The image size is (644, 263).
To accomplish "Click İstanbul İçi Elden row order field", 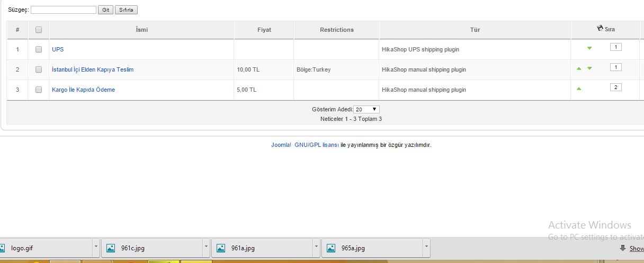I will tap(616, 67).
